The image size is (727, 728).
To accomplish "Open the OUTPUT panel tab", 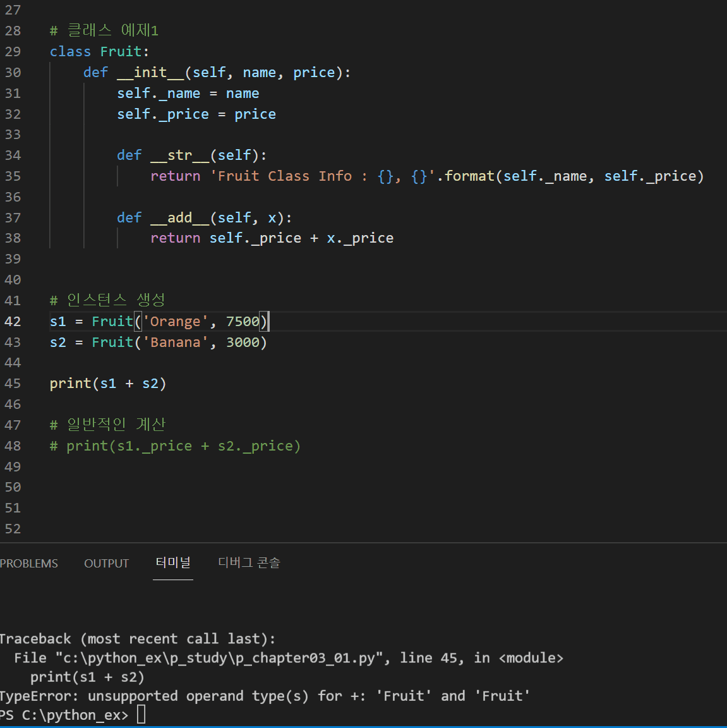I will click(106, 563).
